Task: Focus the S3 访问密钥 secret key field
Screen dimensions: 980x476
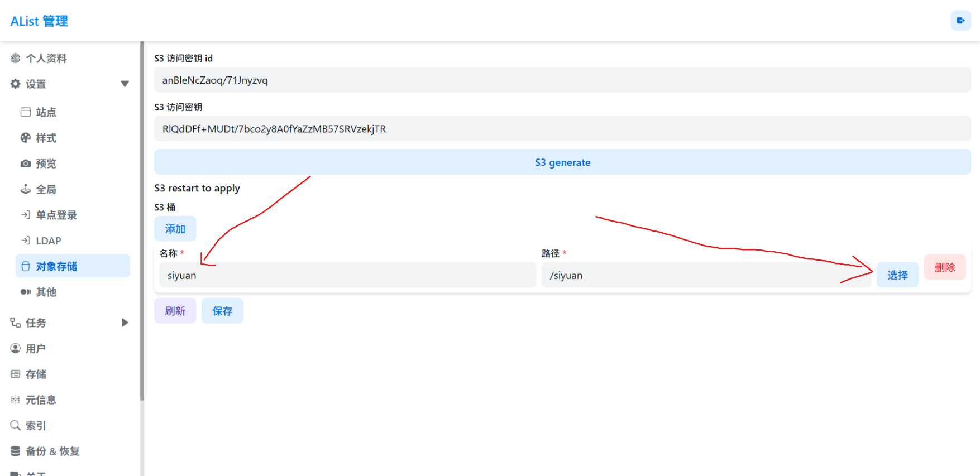Action: coord(562,128)
